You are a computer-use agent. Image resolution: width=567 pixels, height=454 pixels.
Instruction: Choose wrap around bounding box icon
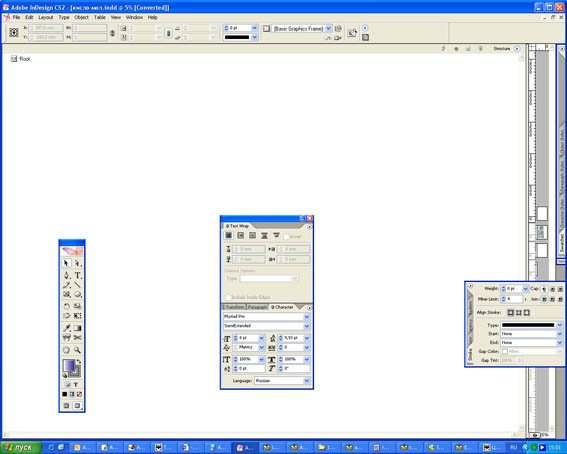240,236
